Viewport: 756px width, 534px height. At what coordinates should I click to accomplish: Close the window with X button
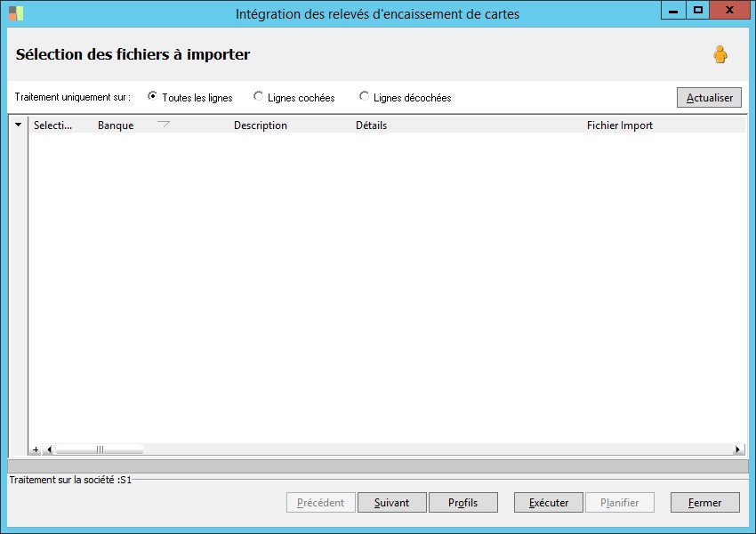[x=730, y=10]
